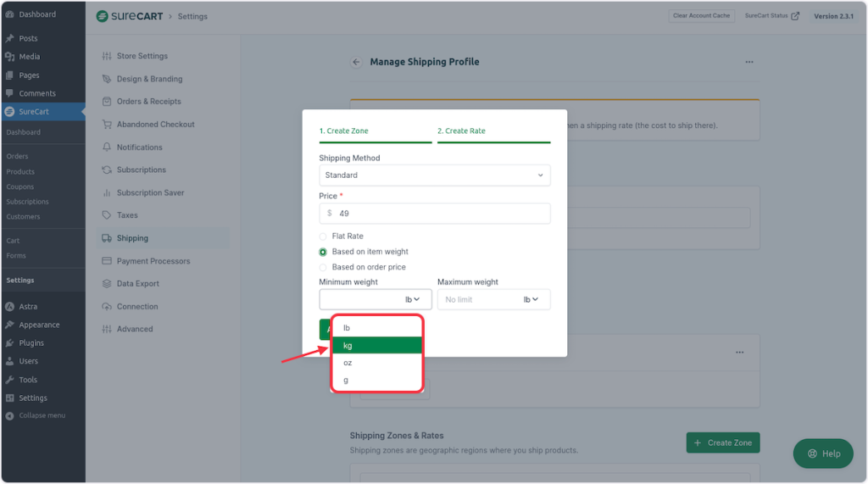
Task: Click the Orders & Receipts bag icon
Action: pyautogui.click(x=107, y=102)
